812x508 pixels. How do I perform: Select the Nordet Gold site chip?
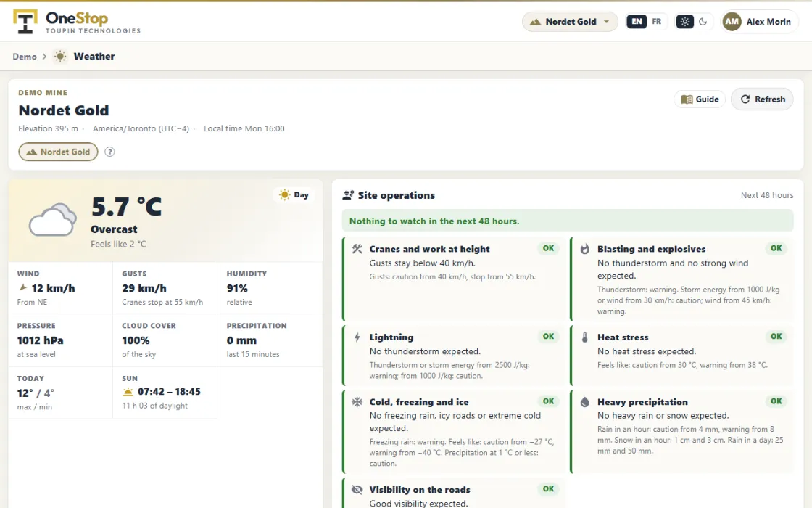click(x=58, y=152)
